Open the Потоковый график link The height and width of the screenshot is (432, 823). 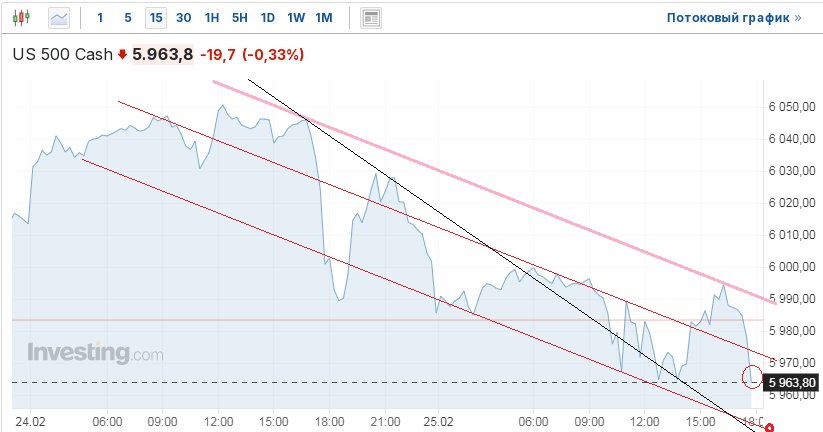[x=734, y=17]
